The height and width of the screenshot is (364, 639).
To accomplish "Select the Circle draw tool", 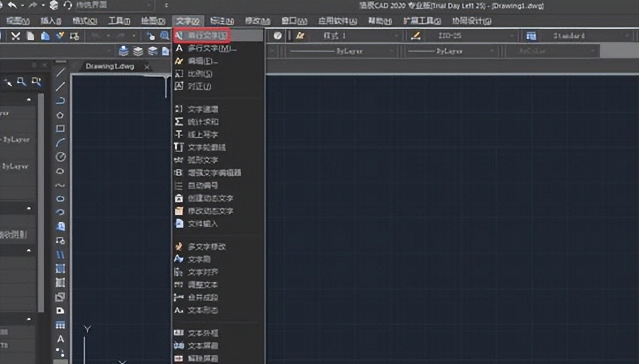I will (60, 157).
